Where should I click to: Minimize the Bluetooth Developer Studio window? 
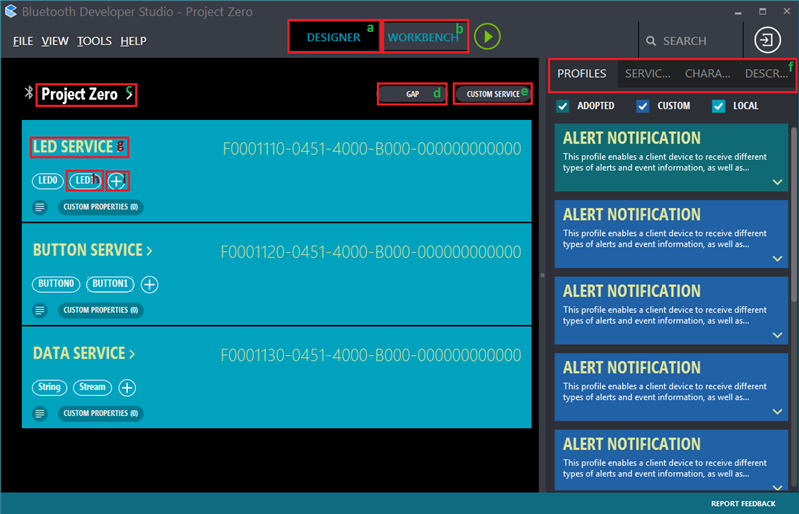738,12
